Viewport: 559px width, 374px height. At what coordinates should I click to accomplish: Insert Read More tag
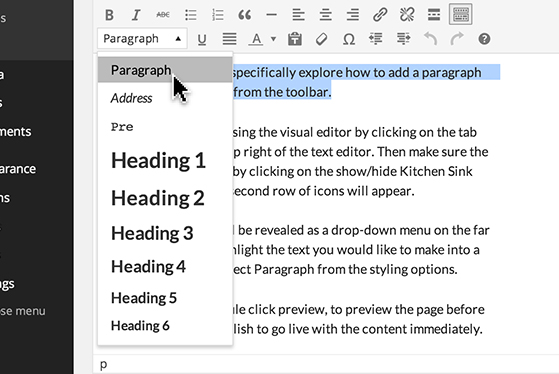click(x=434, y=15)
